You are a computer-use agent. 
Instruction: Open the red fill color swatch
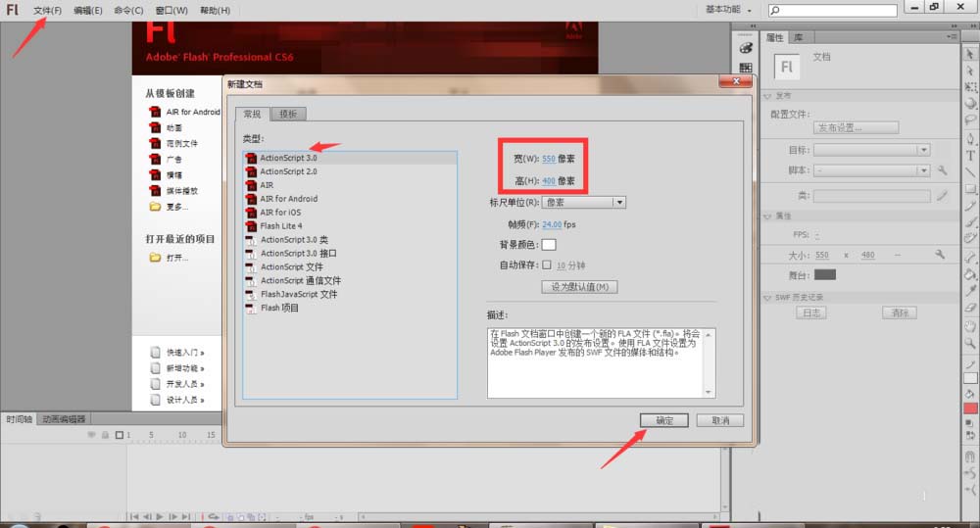pyautogui.click(x=970, y=408)
